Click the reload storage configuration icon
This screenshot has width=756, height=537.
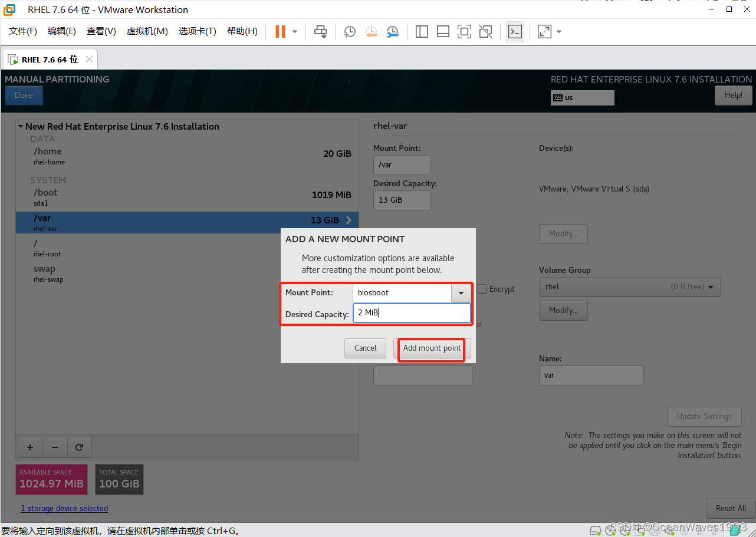(x=79, y=447)
